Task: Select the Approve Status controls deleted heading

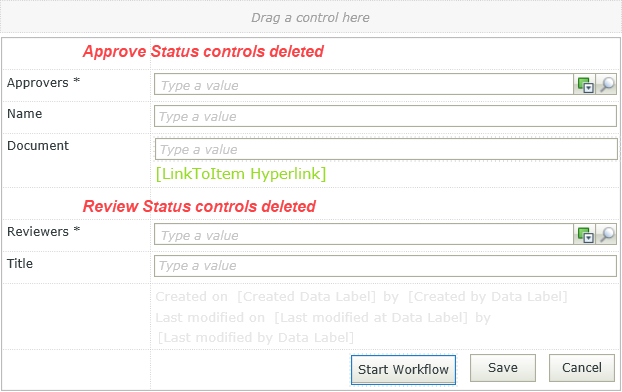Action: pos(203,52)
